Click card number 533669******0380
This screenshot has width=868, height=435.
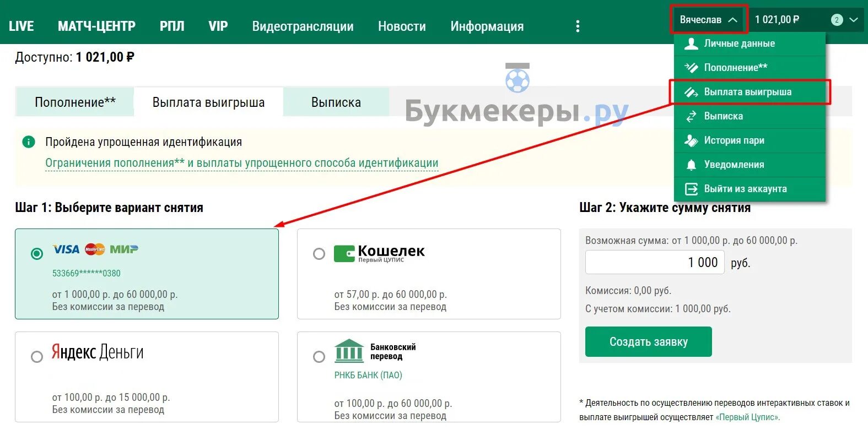pyautogui.click(x=86, y=273)
